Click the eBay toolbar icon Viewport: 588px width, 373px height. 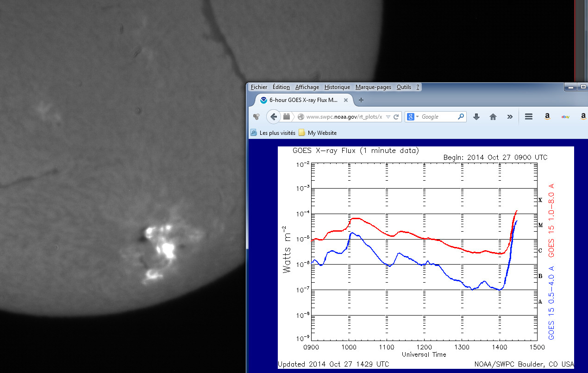(565, 117)
